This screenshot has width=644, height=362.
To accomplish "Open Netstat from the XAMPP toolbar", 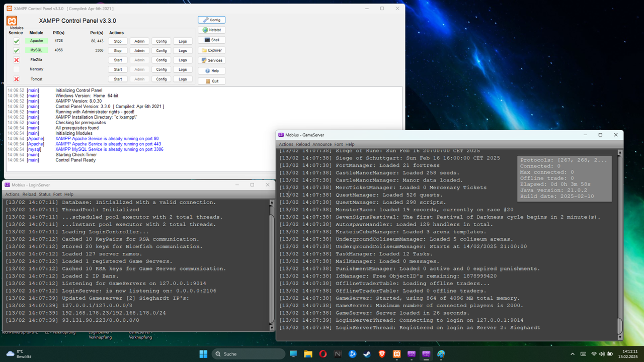I will (211, 30).
